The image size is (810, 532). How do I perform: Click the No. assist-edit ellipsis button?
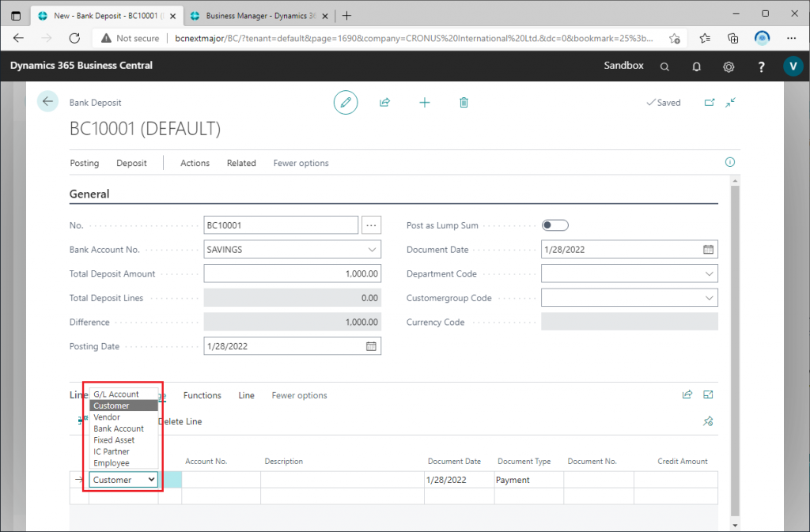tap(372, 225)
